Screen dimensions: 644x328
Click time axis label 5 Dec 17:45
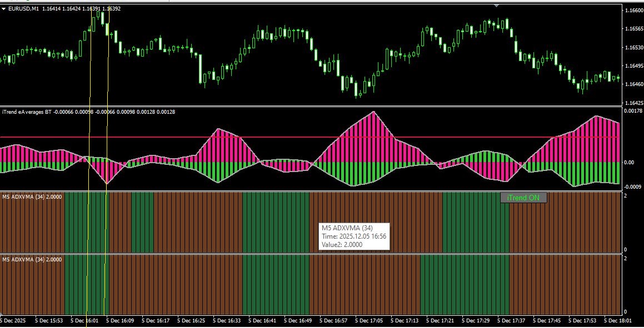click(x=547, y=321)
